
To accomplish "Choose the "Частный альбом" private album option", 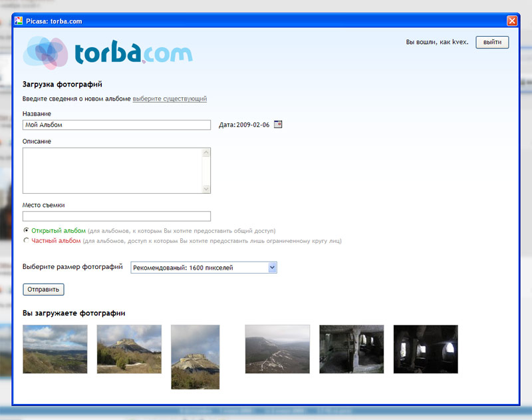I will pos(25,240).
